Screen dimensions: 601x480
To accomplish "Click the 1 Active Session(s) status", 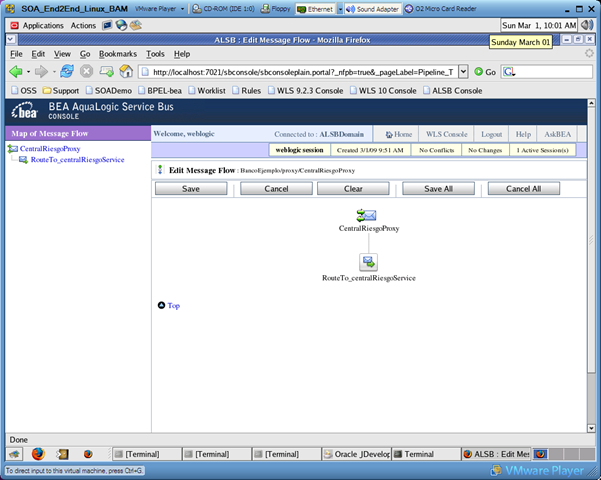I will [542, 150].
